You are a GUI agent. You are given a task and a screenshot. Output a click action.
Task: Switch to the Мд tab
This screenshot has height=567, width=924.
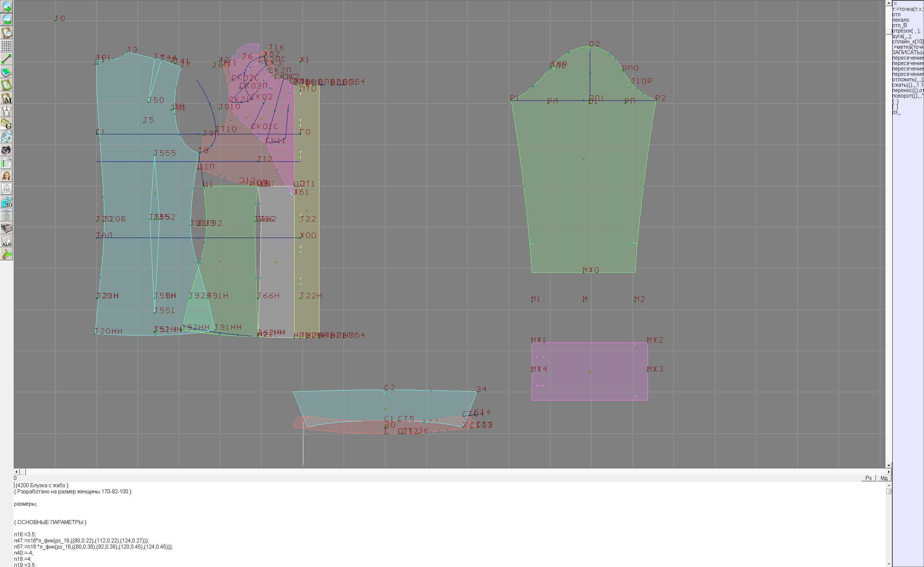click(x=884, y=478)
